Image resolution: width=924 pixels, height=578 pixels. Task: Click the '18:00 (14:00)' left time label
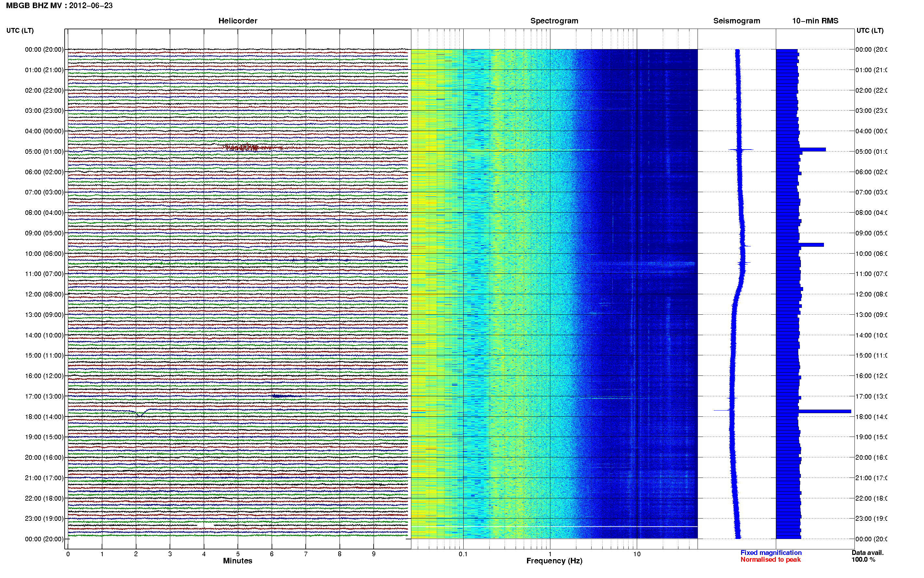44,417
